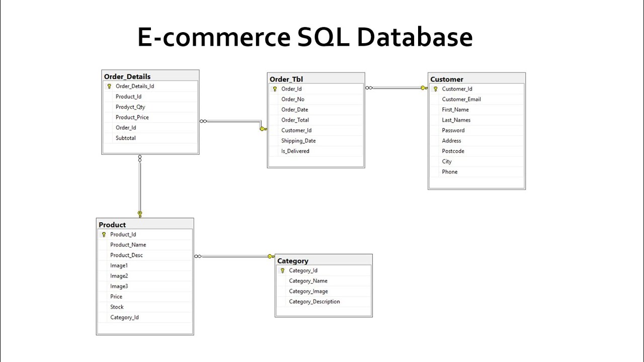Select the key endpoint on the Product-Category relationship
The height and width of the screenshot is (362, 644).
270,256
